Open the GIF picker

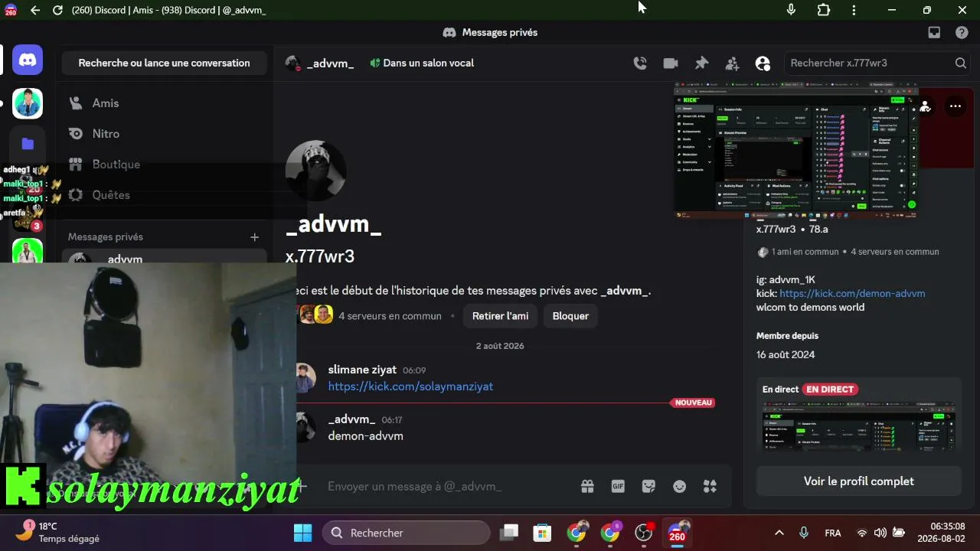(x=618, y=487)
